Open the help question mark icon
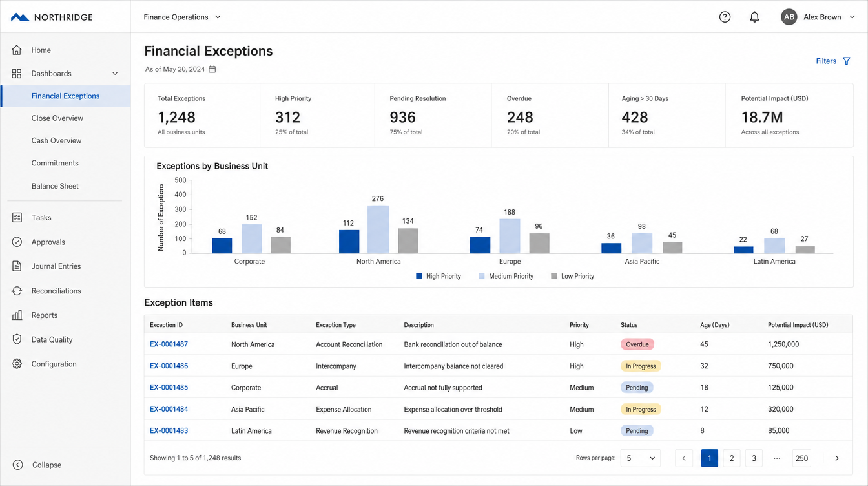Image resolution: width=868 pixels, height=486 pixels. tap(725, 17)
